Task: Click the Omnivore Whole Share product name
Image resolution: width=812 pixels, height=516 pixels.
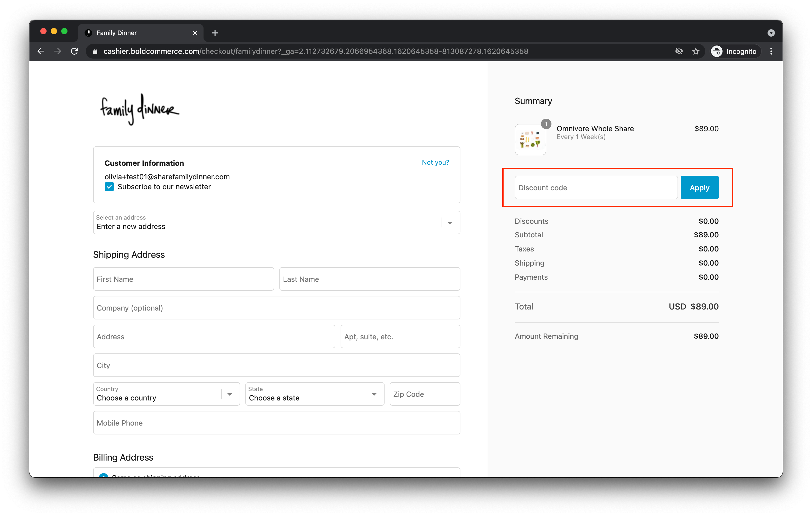Action: (x=595, y=128)
